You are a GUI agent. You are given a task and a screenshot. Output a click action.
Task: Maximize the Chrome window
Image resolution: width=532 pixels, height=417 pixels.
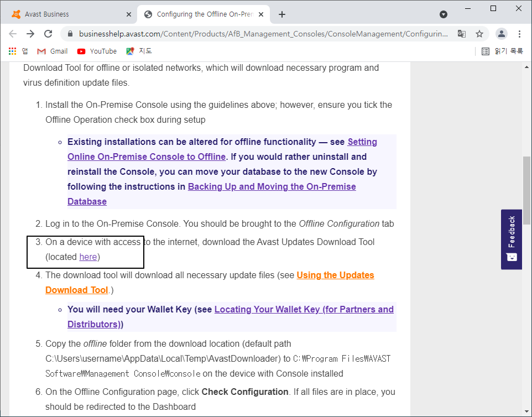point(493,8)
